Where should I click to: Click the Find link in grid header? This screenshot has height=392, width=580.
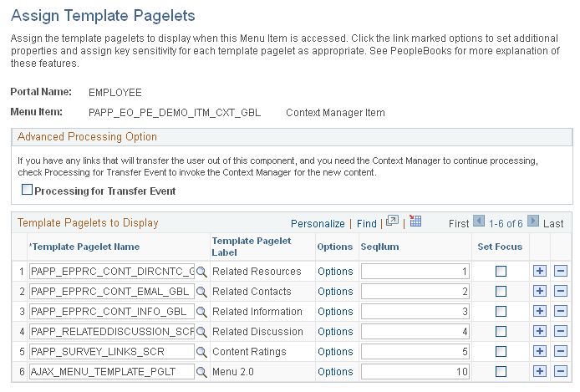pos(367,224)
